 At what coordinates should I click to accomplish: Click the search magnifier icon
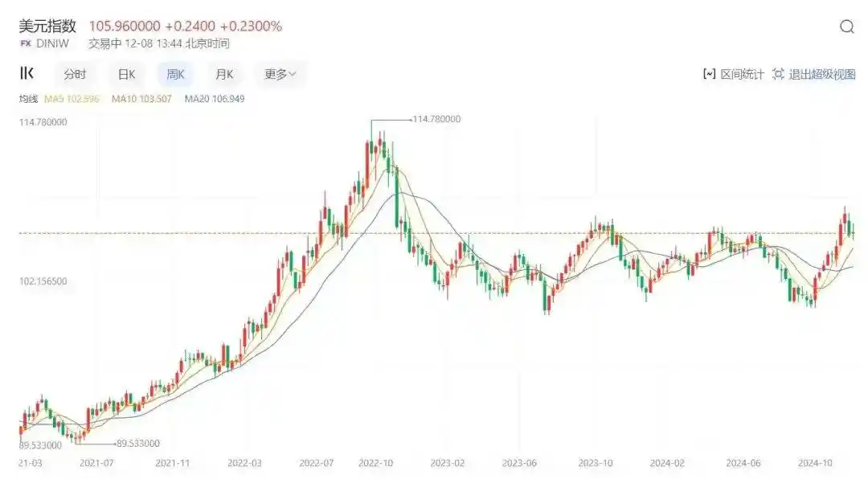pyautogui.click(x=846, y=27)
